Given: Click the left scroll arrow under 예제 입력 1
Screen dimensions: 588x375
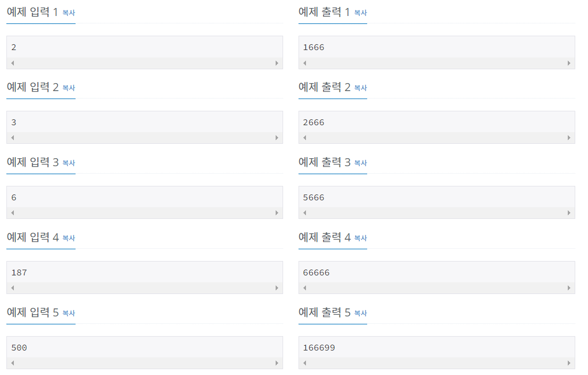Looking at the screenshot, I should (x=12, y=63).
